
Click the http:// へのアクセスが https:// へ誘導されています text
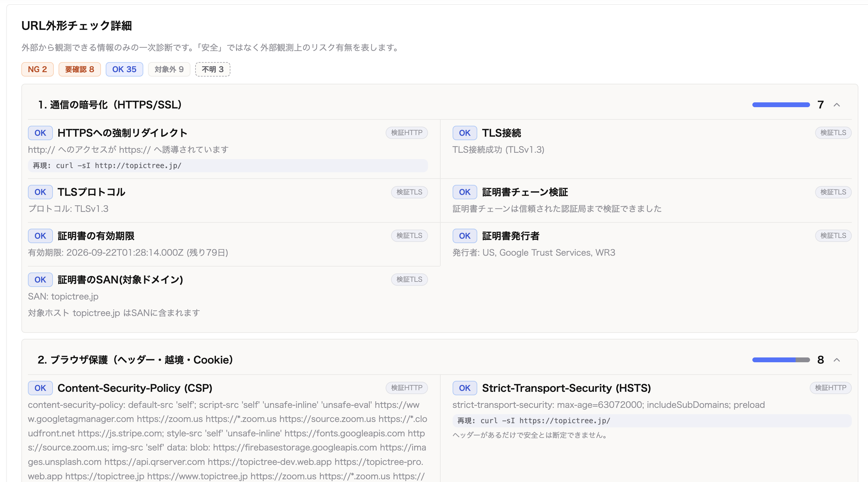(128, 150)
